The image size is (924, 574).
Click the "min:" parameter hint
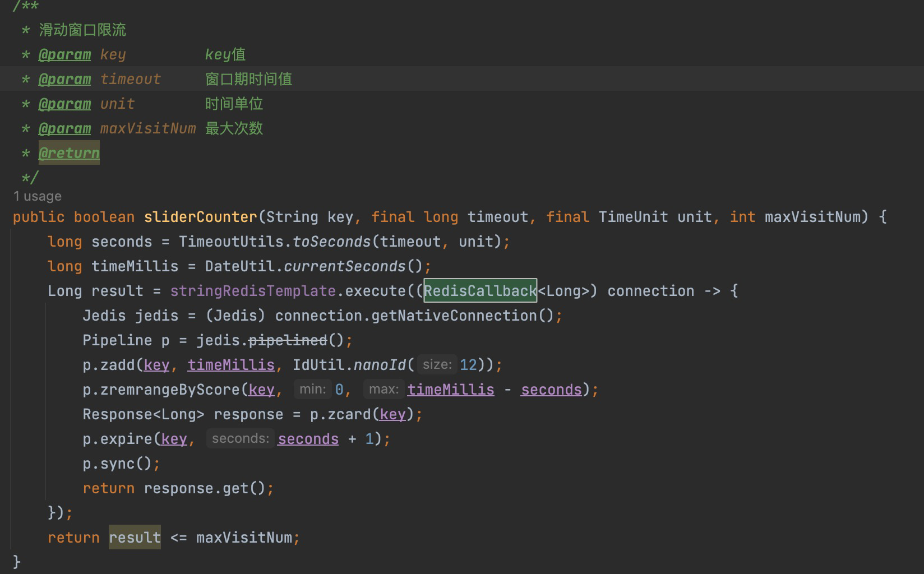coord(313,390)
